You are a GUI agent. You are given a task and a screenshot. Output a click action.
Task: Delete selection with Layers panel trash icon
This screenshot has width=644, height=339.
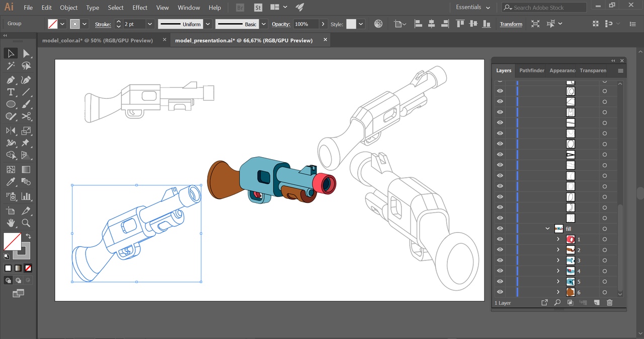click(x=609, y=303)
